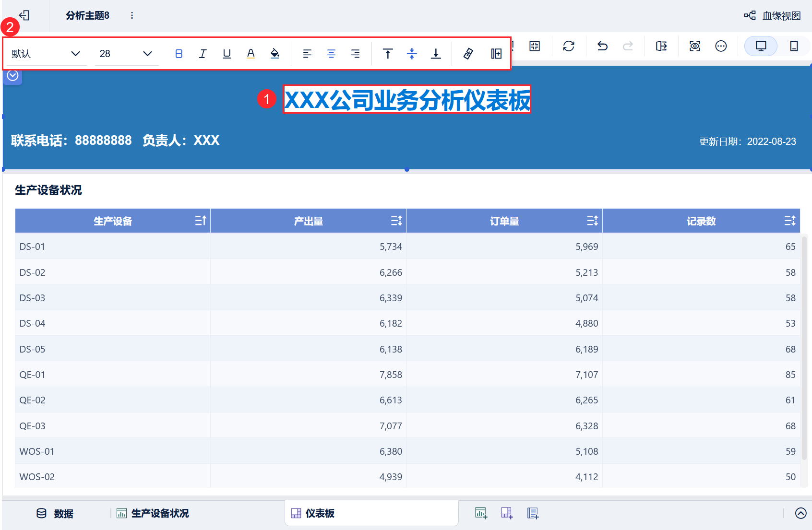Open the 血缘视图 lineage view
Viewport: 812px width, 530px height.
coord(773,16)
